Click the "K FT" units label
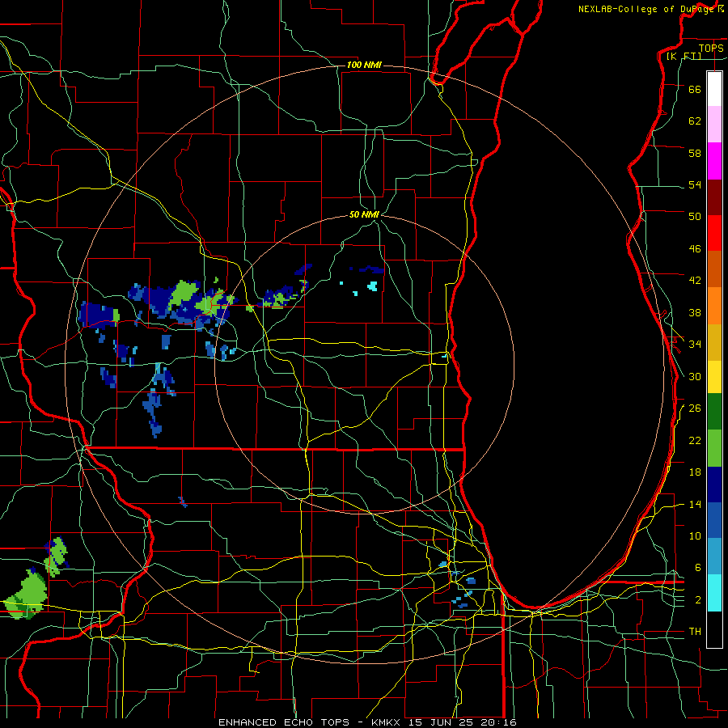This screenshot has height=728, width=728. click(684, 56)
